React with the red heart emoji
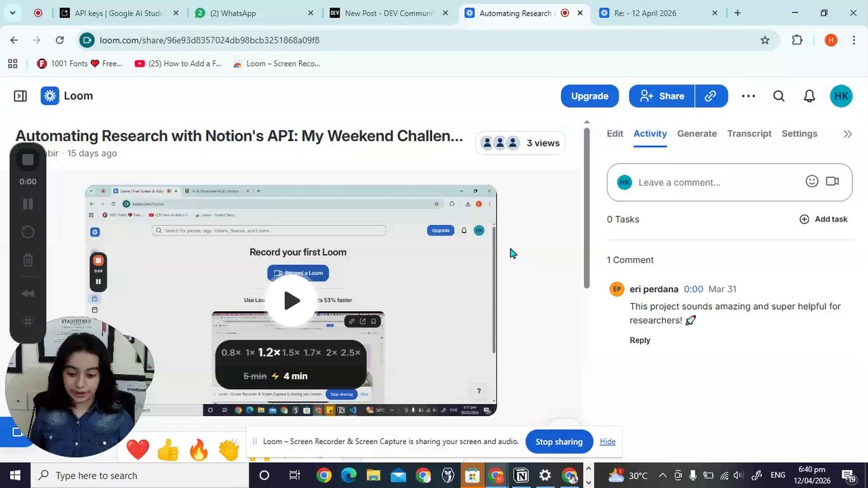Viewport: 868px width, 488px height. pos(138,449)
